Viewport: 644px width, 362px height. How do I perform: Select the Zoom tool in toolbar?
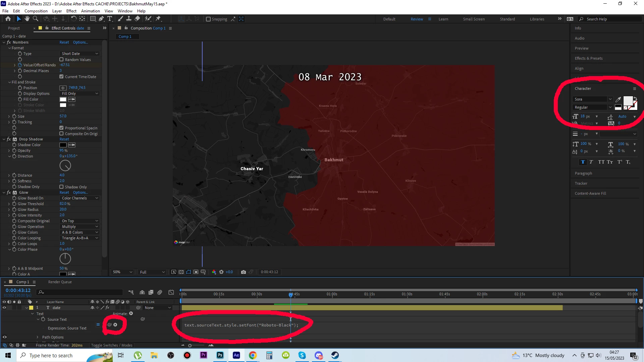tap(35, 19)
